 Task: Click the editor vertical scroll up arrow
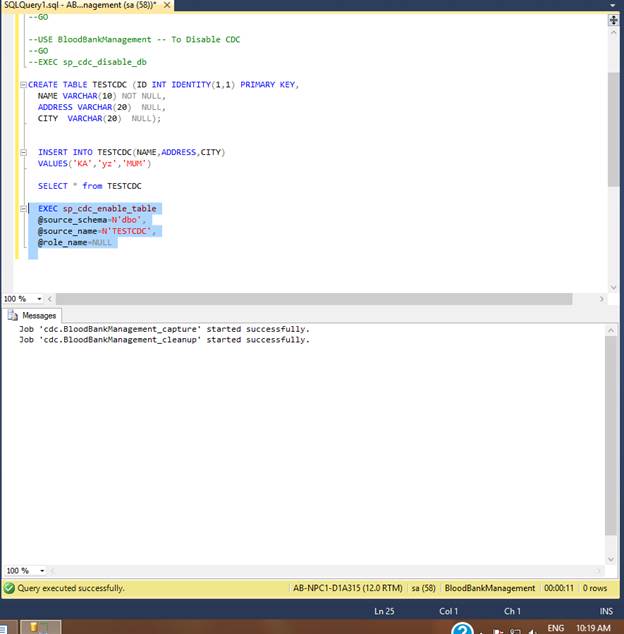click(613, 32)
